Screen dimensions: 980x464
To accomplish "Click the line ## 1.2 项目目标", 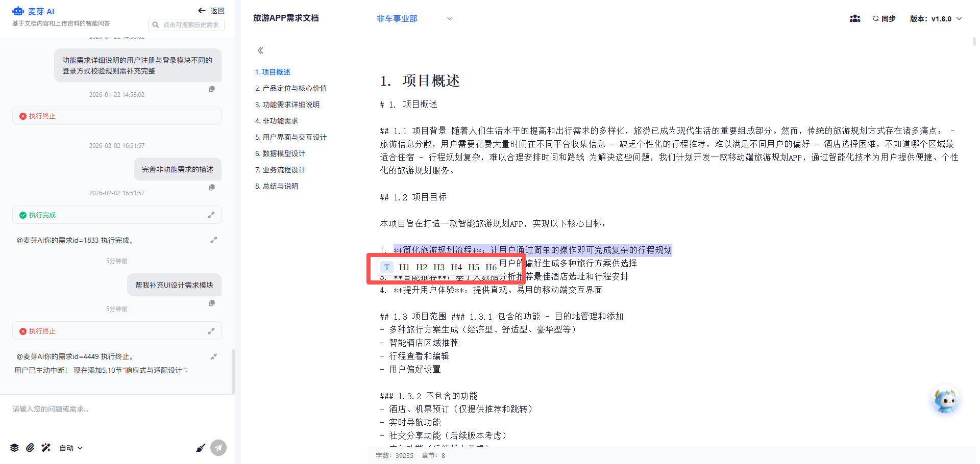I will pos(413,197).
